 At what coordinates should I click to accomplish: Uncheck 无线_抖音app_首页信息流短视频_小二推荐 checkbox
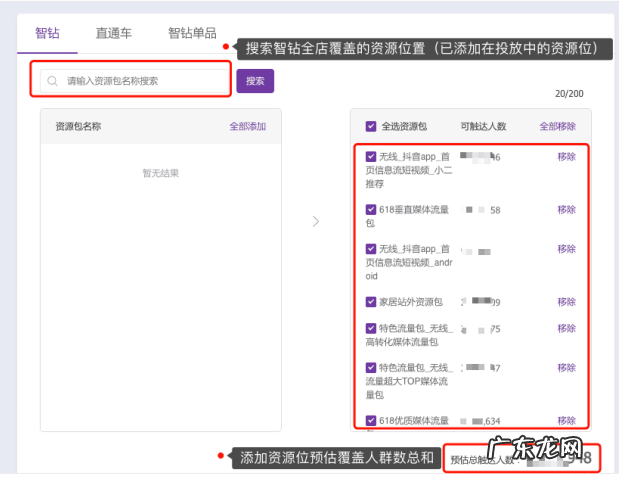371,156
